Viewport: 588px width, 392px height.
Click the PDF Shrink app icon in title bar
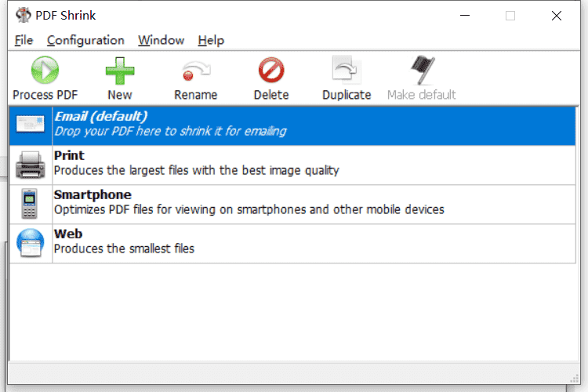[24, 15]
